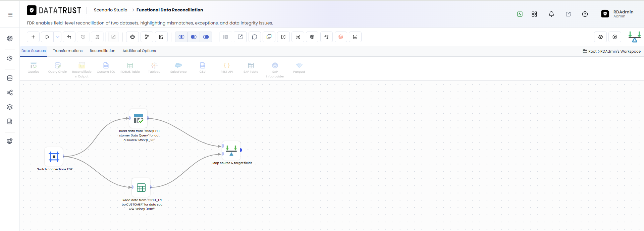Open the header external link icon
The height and width of the screenshot is (231, 644).
(568, 14)
